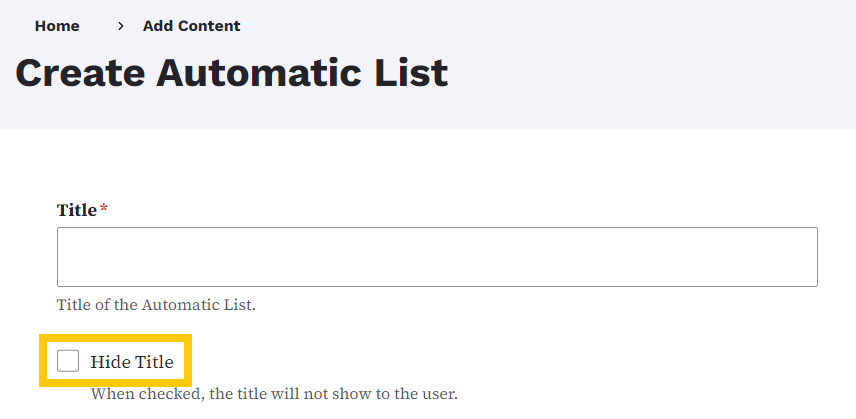Click the Home breadcrumb link
The height and width of the screenshot is (419, 856).
(x=57, y=26)
